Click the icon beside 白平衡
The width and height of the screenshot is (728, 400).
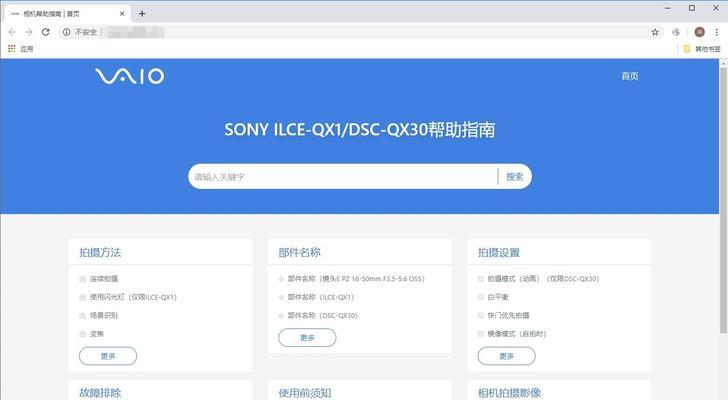tap(481, 297)
